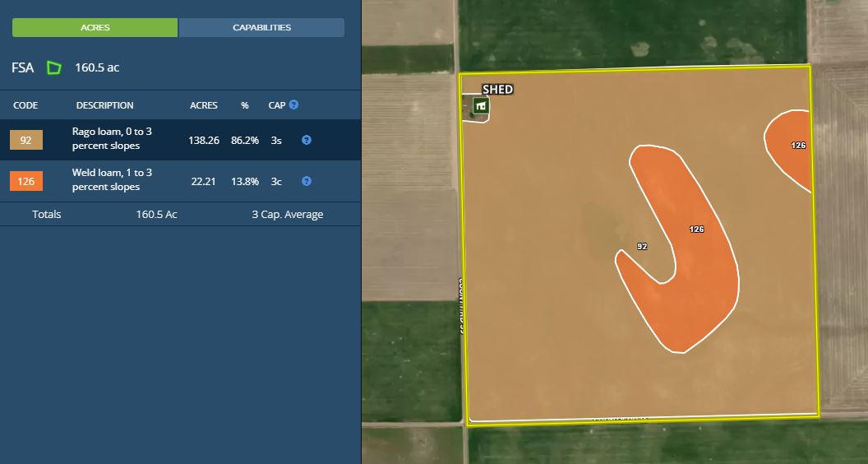Click info icon in the Weld loam row

[306, 181]
